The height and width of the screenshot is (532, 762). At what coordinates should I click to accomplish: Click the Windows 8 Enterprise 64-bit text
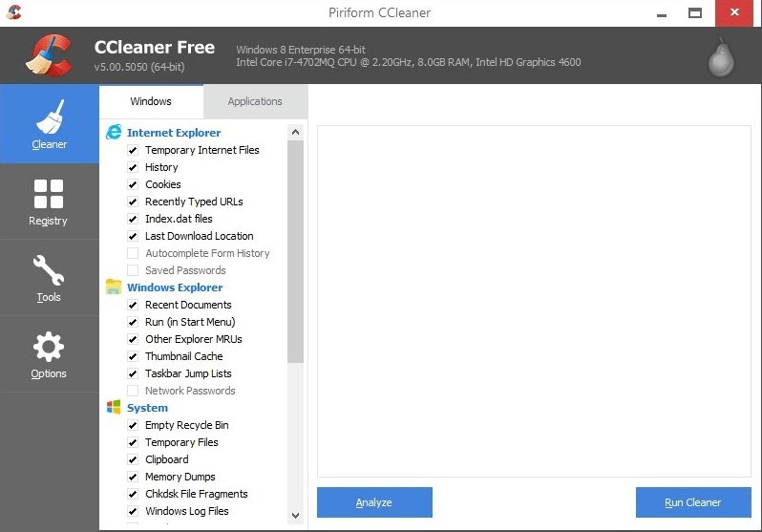click(301, 50)
